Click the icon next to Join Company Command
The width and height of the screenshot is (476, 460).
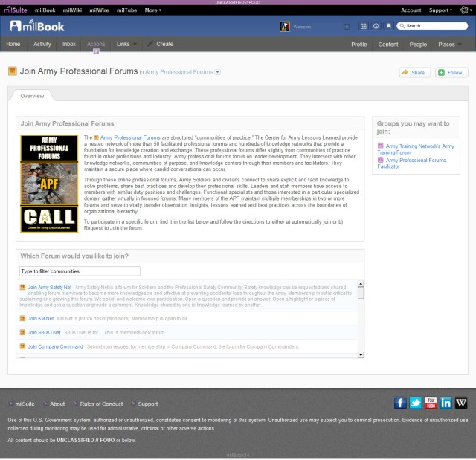pos(22,346)
